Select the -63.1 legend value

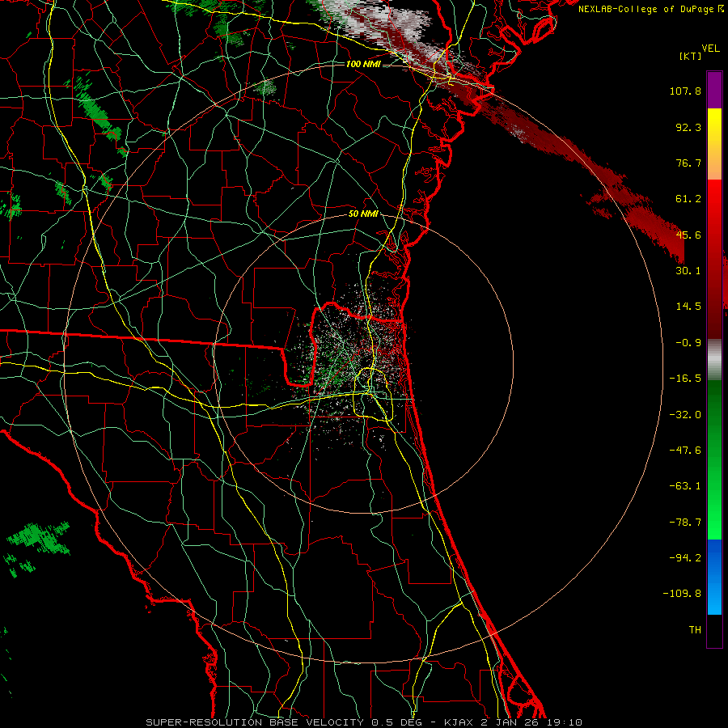pyautogui.click(x=685, y=486)
